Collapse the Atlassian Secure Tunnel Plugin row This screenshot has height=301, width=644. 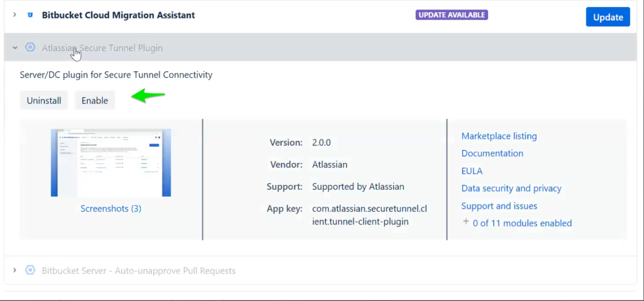point(15,48)
